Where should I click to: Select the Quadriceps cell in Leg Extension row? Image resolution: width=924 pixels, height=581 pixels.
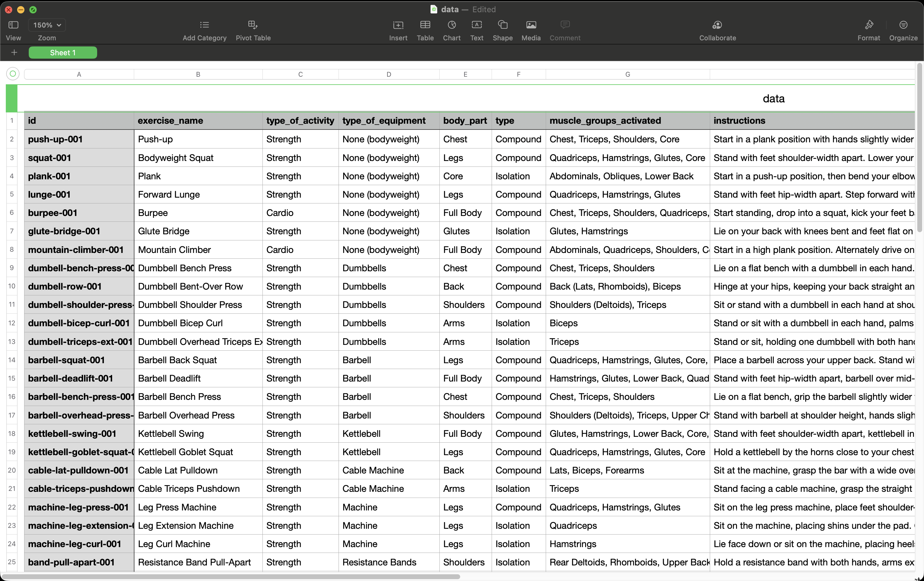628,525
